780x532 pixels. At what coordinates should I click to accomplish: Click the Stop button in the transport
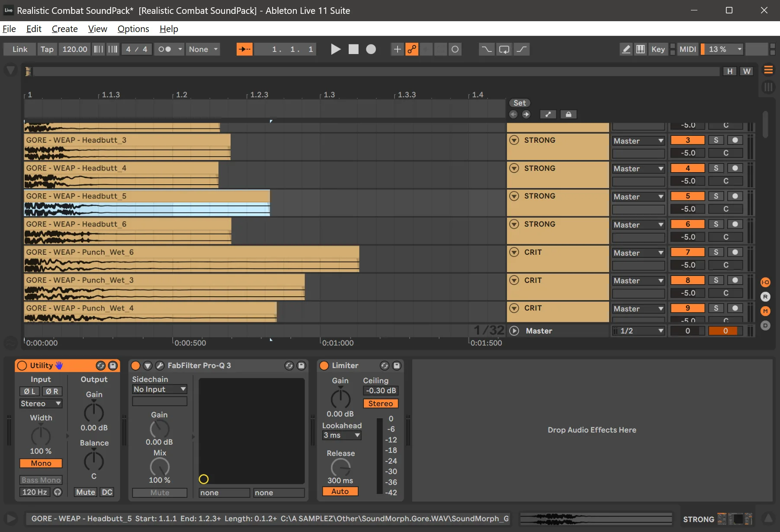354,49
